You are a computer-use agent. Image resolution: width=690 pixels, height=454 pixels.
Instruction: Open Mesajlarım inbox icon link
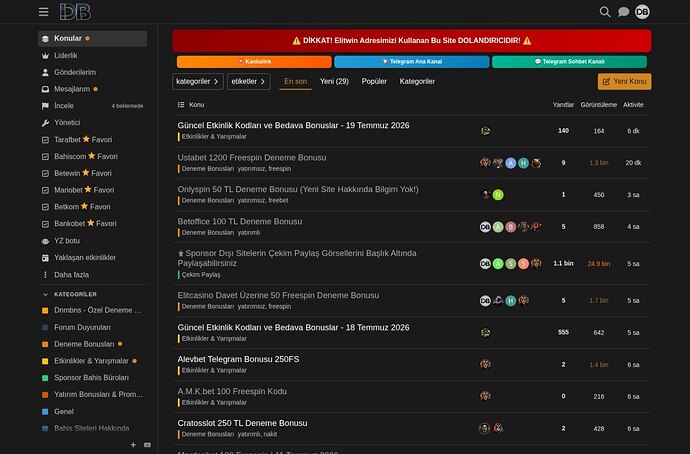tap(92, 89)
